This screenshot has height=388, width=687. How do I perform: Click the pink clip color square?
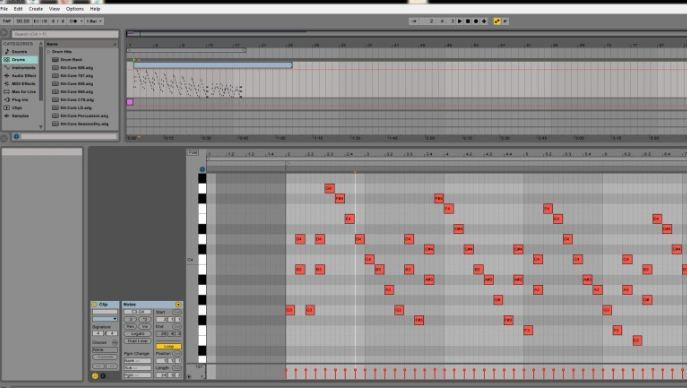[130, 102]
